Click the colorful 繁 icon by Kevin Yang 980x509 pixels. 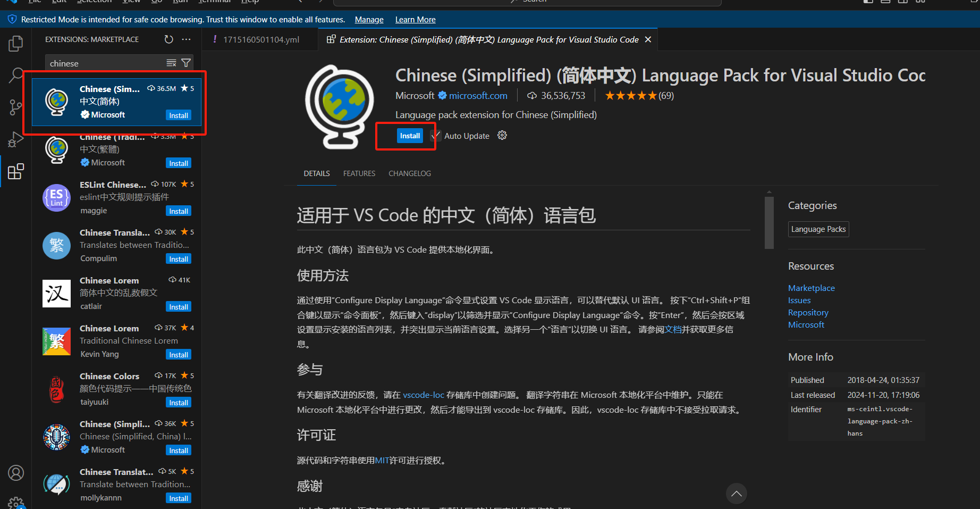pos(56,341)
